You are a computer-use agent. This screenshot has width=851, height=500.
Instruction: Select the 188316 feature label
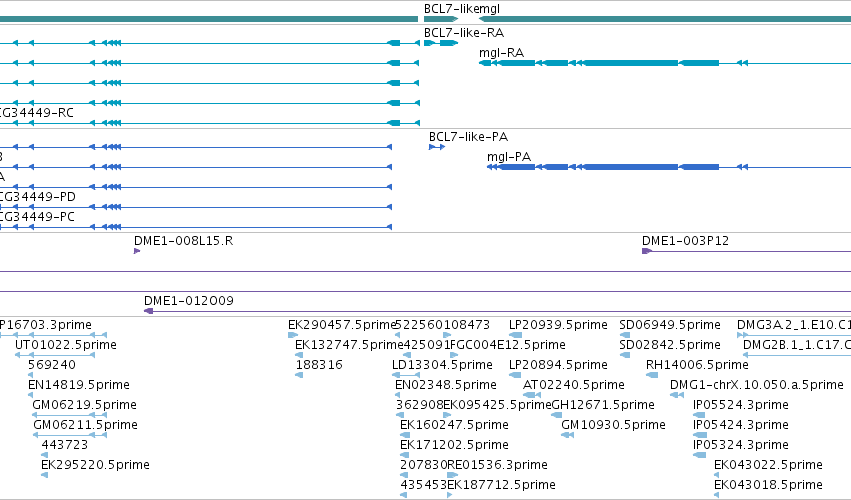click(319, 365)
